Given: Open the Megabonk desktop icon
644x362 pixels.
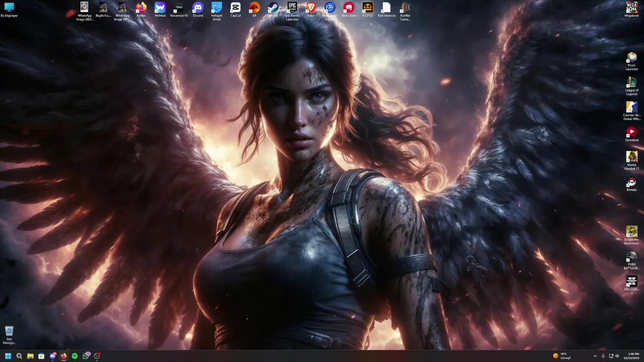Looking at the screenshot, I should tap(631, 10).
